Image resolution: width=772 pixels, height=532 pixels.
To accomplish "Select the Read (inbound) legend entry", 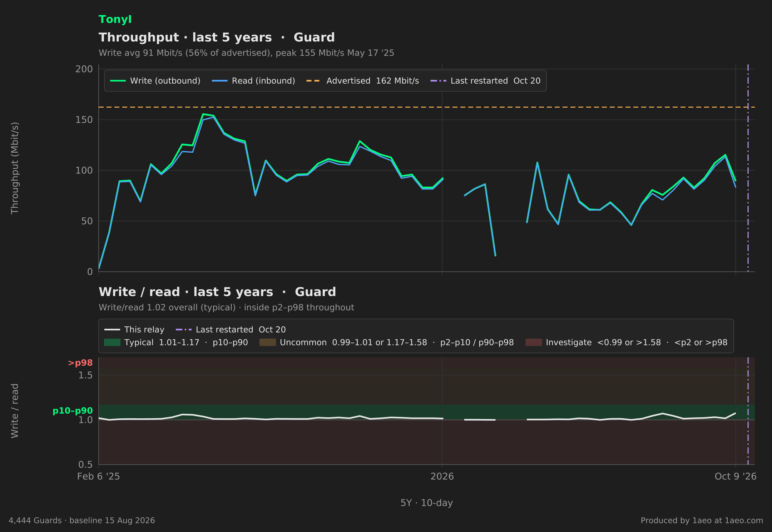I will click(254, 81).
